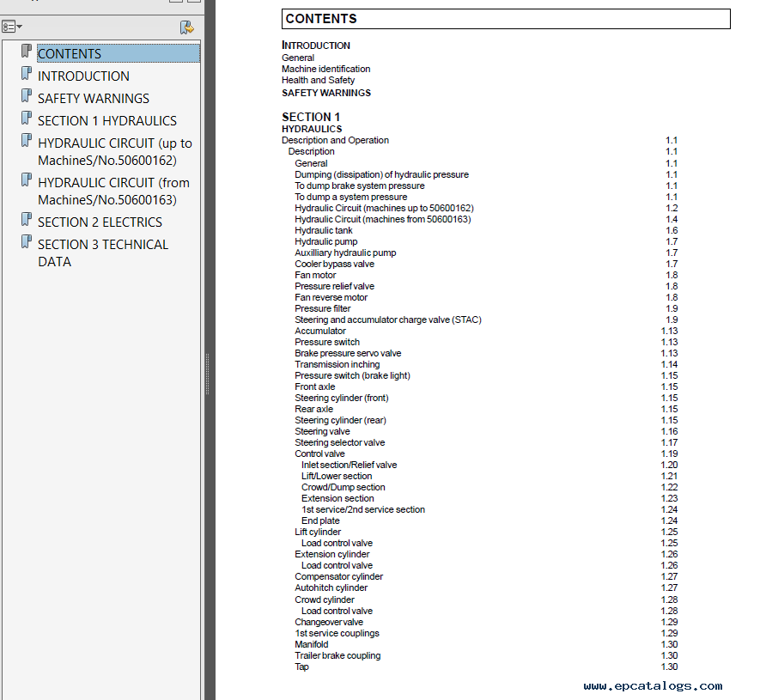Open the INTRODUCTION bookmark
The width and height of the screenshot is (766, 700).
pos(83,76)
